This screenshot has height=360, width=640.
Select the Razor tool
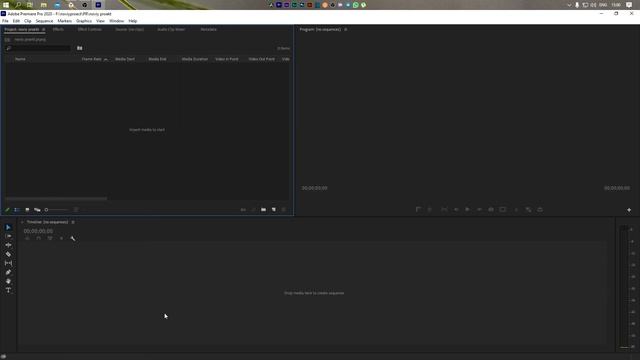[x=8, y=254]
